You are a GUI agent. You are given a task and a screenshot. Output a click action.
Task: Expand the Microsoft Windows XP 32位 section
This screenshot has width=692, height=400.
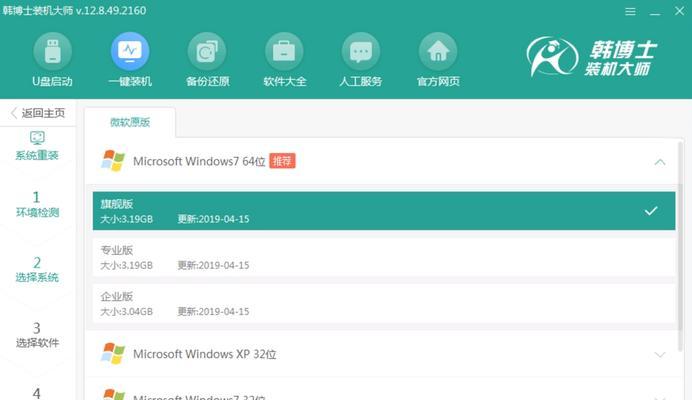coord(660,355)
